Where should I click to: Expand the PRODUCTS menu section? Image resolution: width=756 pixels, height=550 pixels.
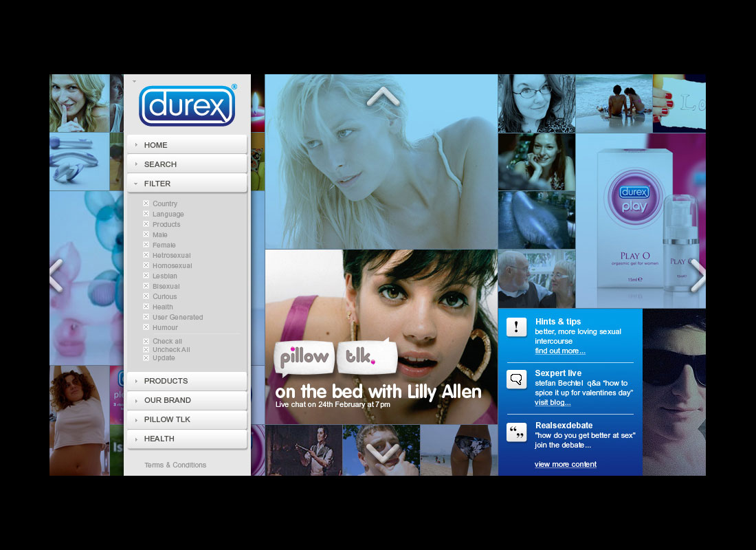click(x=187, y=381)
